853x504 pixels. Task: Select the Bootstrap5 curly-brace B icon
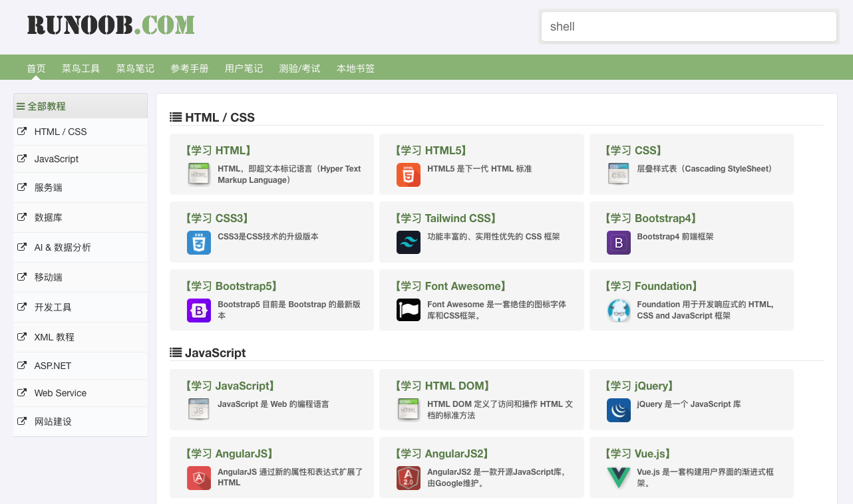pyautogui.click(x=198, y=311)
